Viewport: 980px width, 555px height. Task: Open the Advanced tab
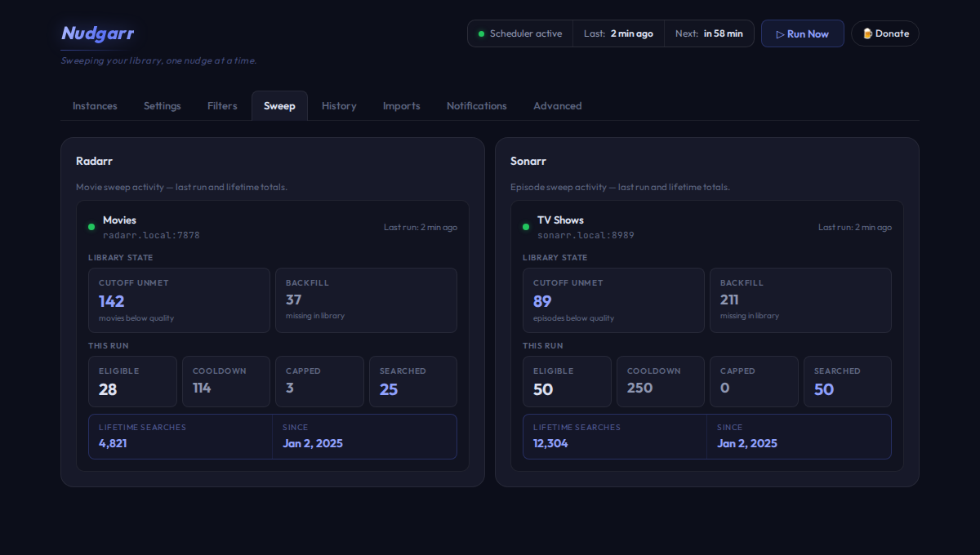click(x=557, y=106)
